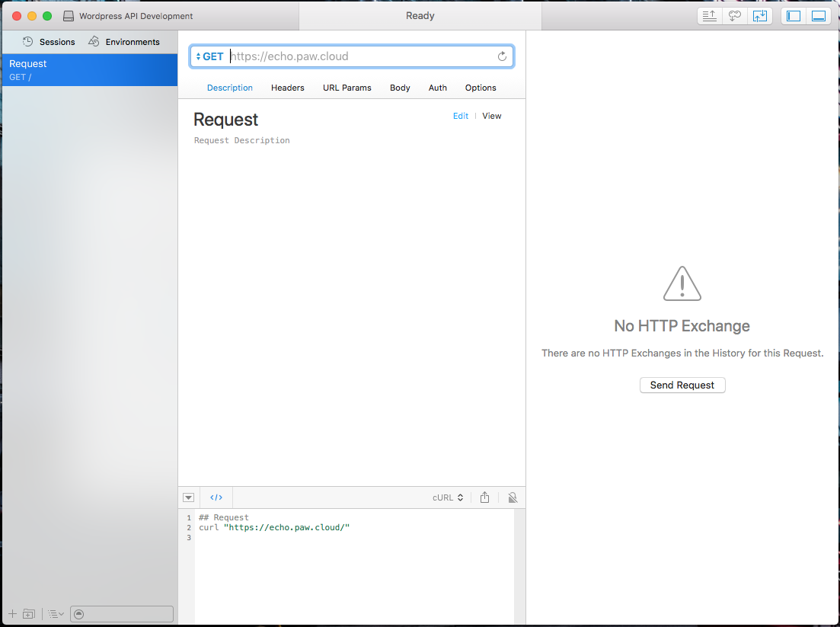The height and width of the screenshot is (627, 840).
Task: Collapse the bottom pane with triangle button
Action: [x=189, y=497]
